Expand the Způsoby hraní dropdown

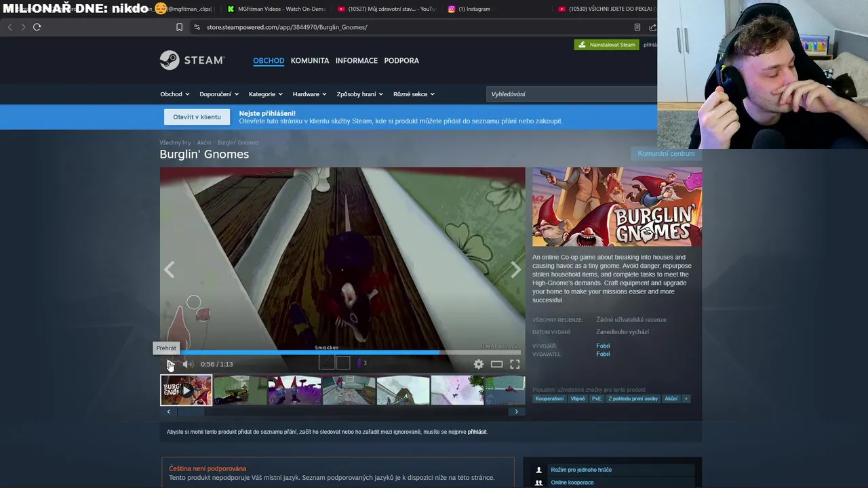click(x=360, y=94)
